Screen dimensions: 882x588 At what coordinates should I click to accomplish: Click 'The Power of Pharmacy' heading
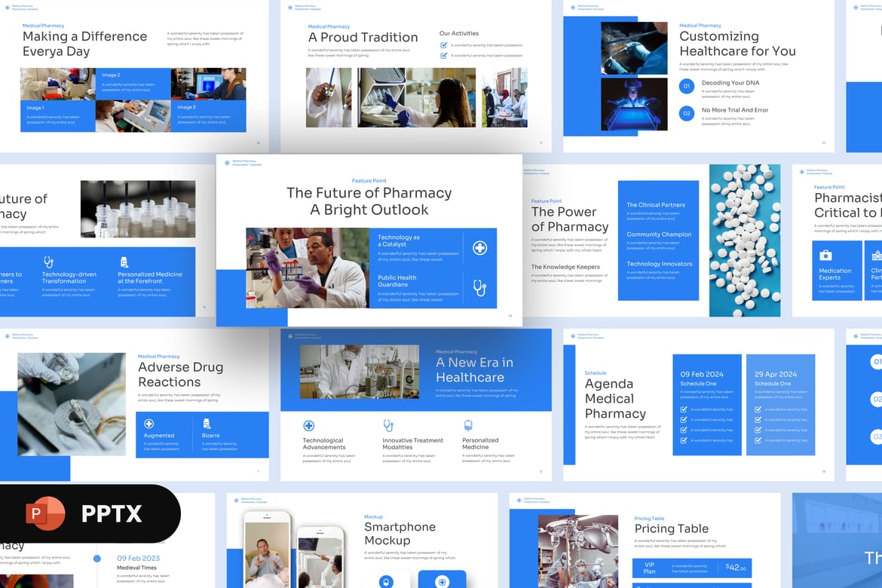click(570, 219)
